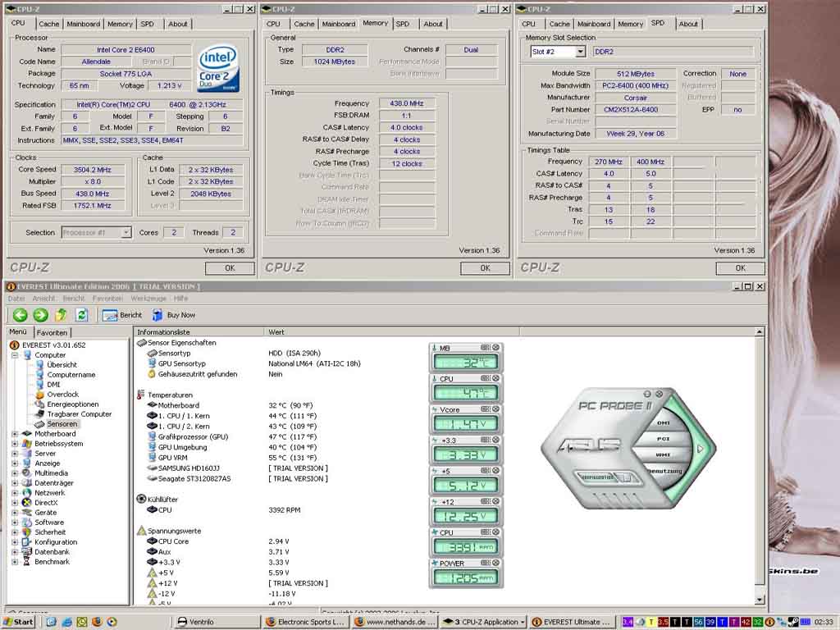Go back with EVEREST's green back arrow

click(x=21, y=315)
